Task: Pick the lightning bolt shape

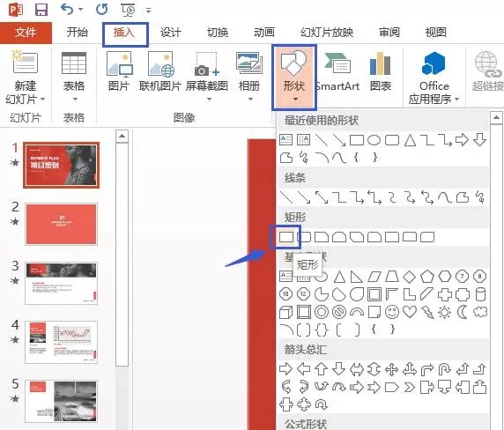Action: (427, 312)
